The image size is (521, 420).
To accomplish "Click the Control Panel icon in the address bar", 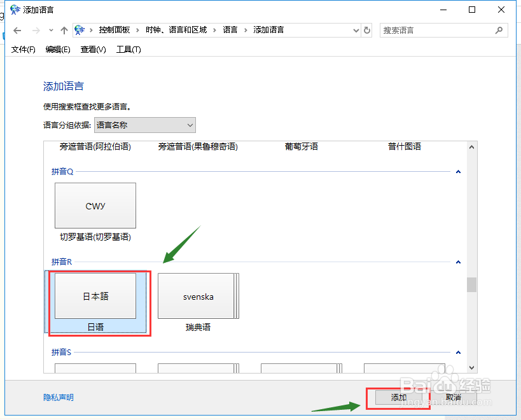I will 79,29.
